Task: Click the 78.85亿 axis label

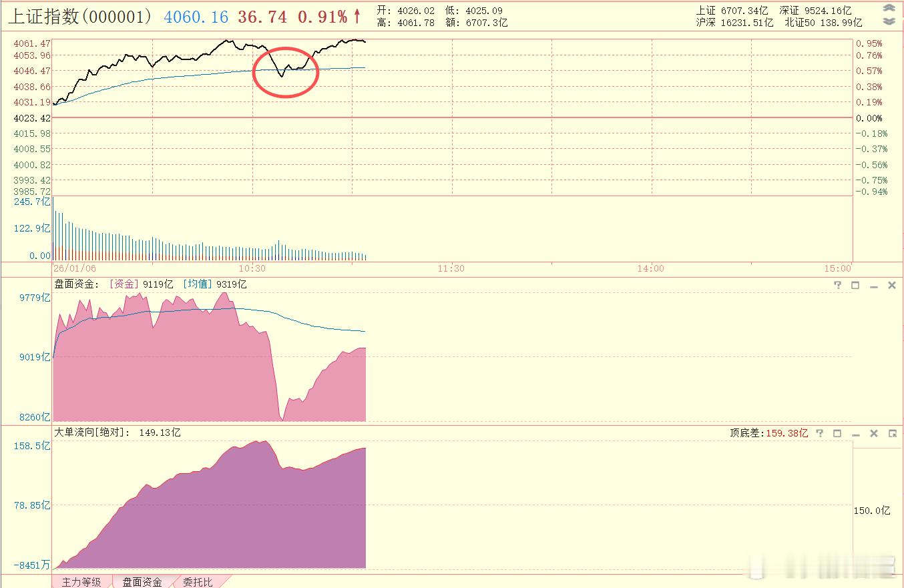Action: (x=33, y=505)
